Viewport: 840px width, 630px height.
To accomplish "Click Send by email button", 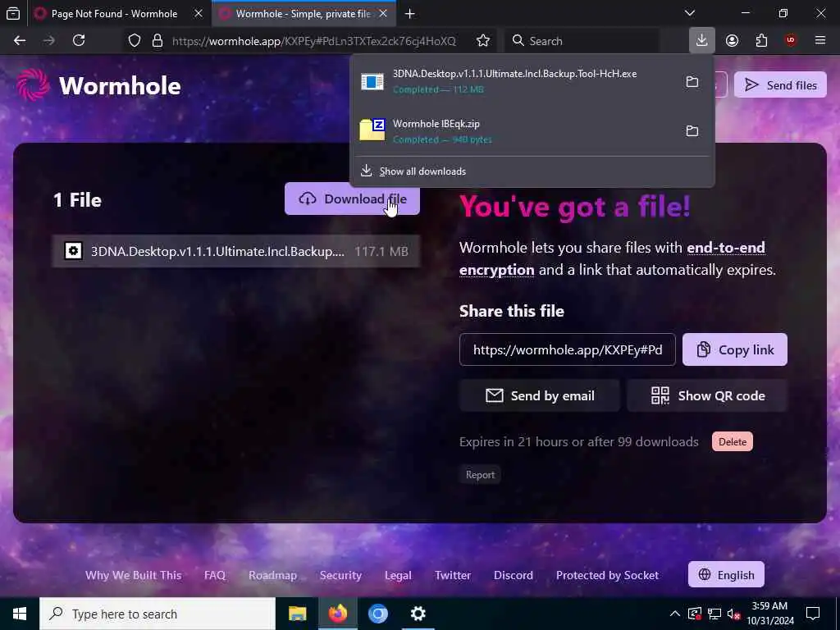I will (540, 396).
